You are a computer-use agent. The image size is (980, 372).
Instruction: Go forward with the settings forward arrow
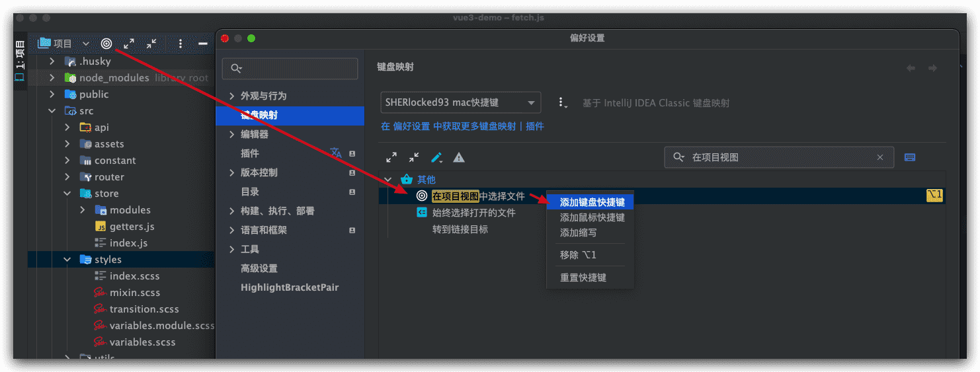932,68
